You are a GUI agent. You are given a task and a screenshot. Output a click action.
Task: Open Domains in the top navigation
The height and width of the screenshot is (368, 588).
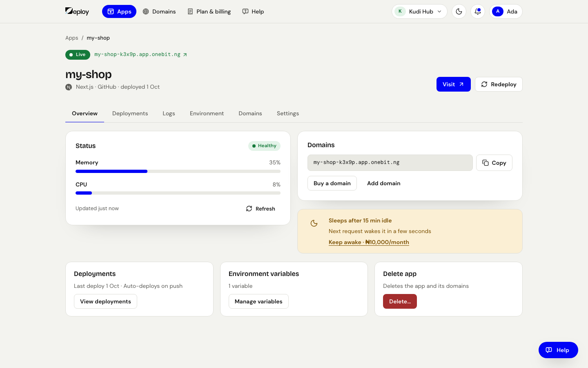(x=159, y=11)
